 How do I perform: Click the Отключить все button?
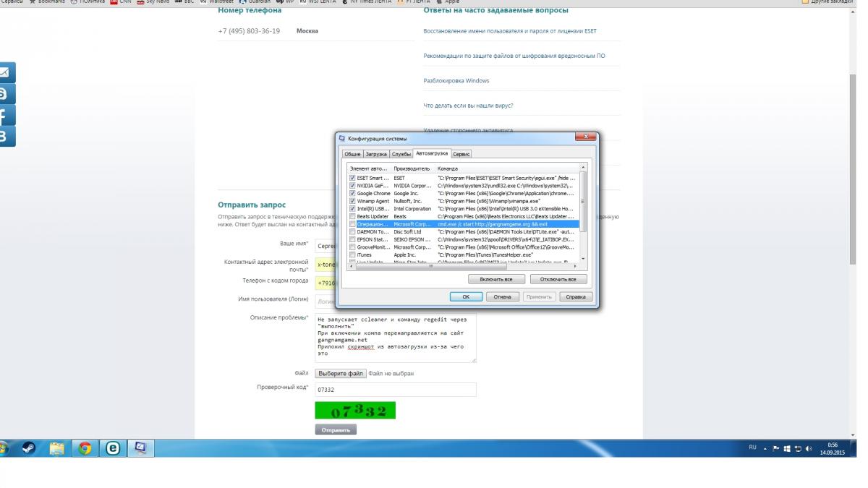[558, 279]
